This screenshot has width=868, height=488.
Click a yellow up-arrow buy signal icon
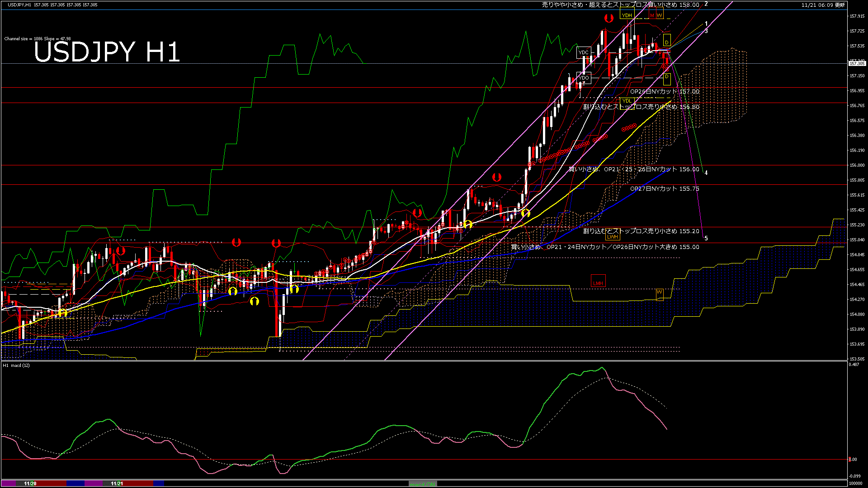click(233, 292)
